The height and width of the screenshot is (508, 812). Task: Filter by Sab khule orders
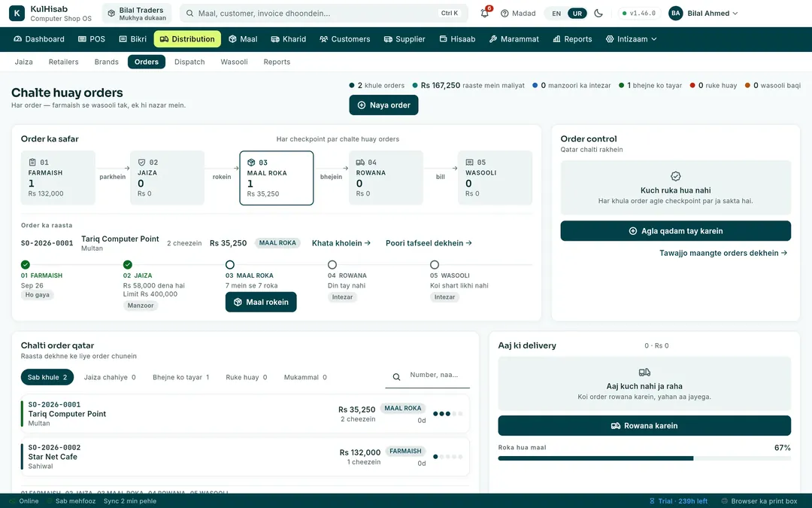point(47,377)
